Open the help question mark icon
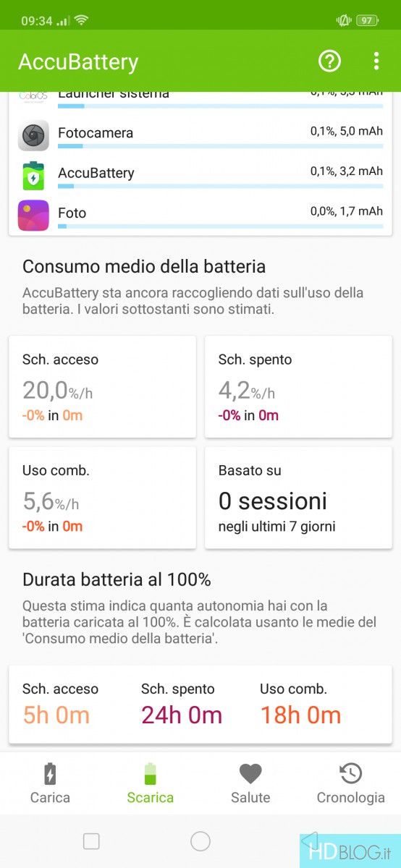 329,61
